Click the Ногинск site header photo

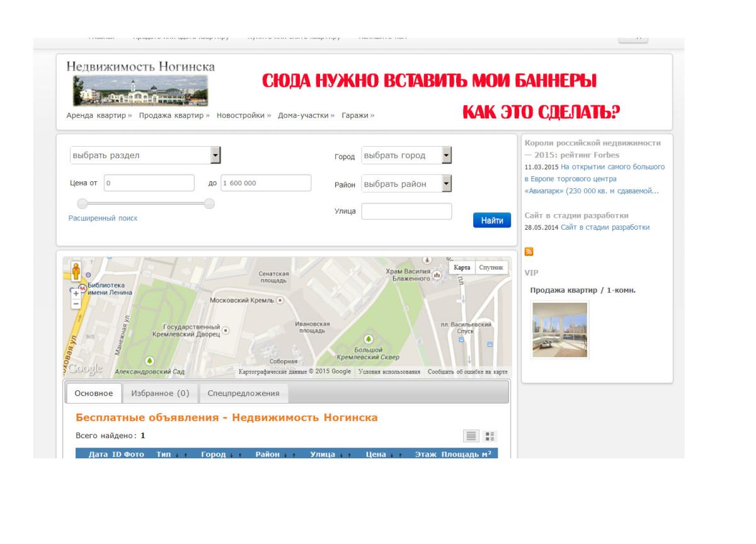pos(140,91)
